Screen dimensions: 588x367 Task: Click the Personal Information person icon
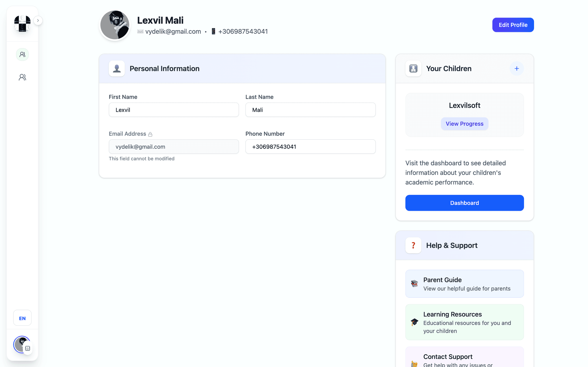(117, 68)
